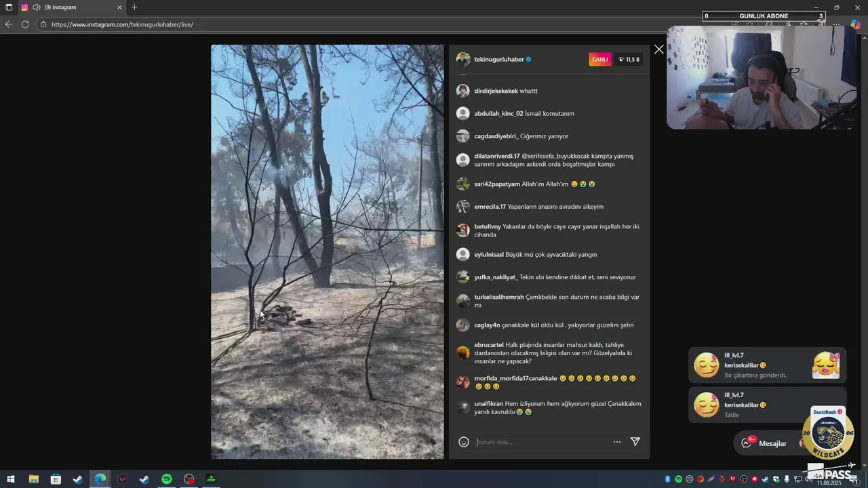
Task: Mute the Instagram tab's audio icon
Action: 36,7
